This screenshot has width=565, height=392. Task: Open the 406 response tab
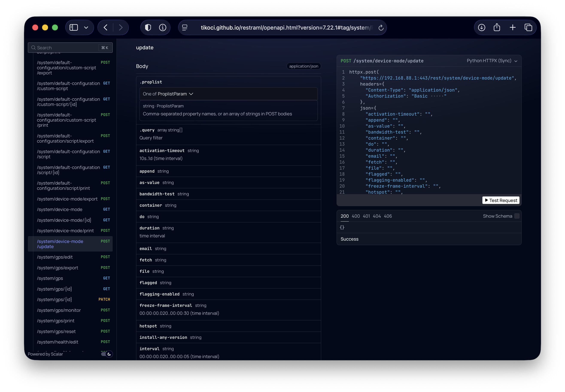point(388,216)
